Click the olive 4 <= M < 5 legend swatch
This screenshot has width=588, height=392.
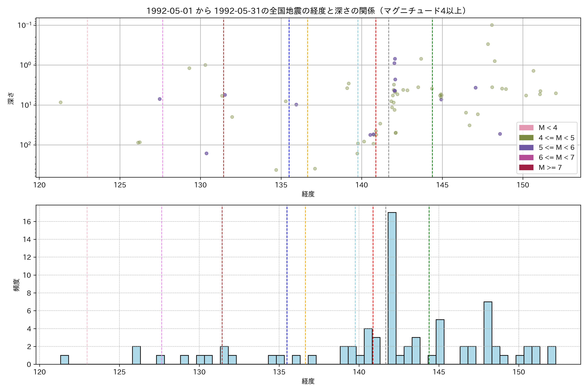tap(526, 138)
